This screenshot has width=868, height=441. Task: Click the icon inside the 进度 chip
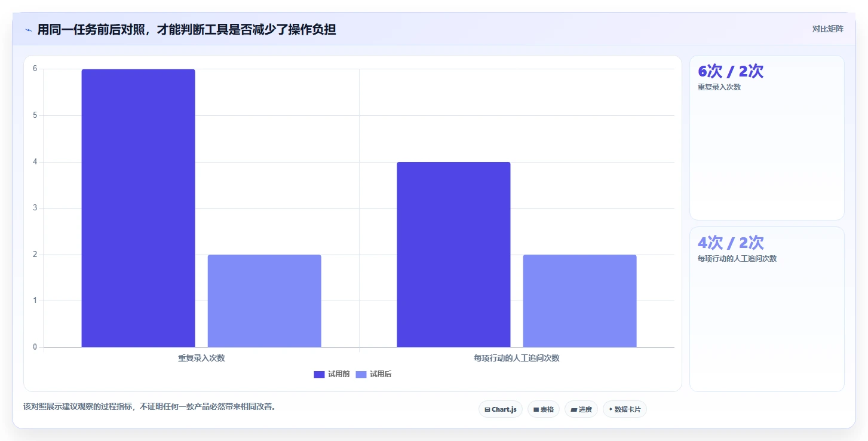(573, 410)
